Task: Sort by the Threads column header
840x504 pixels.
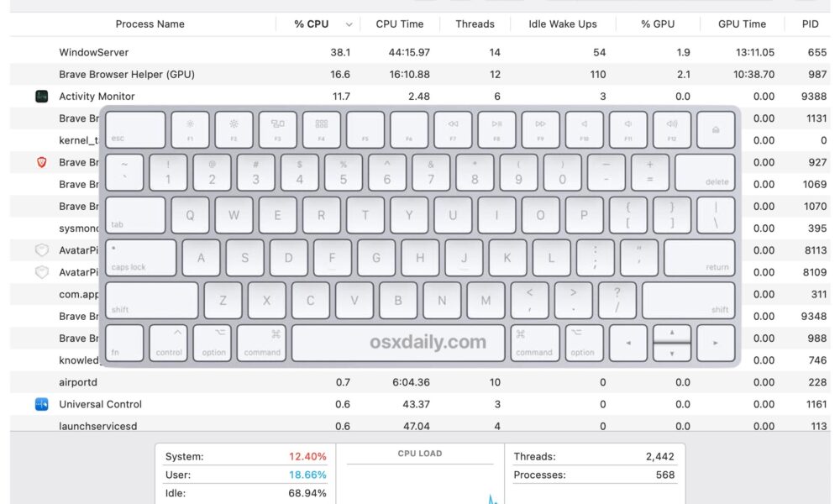Action: pos(475,24)
